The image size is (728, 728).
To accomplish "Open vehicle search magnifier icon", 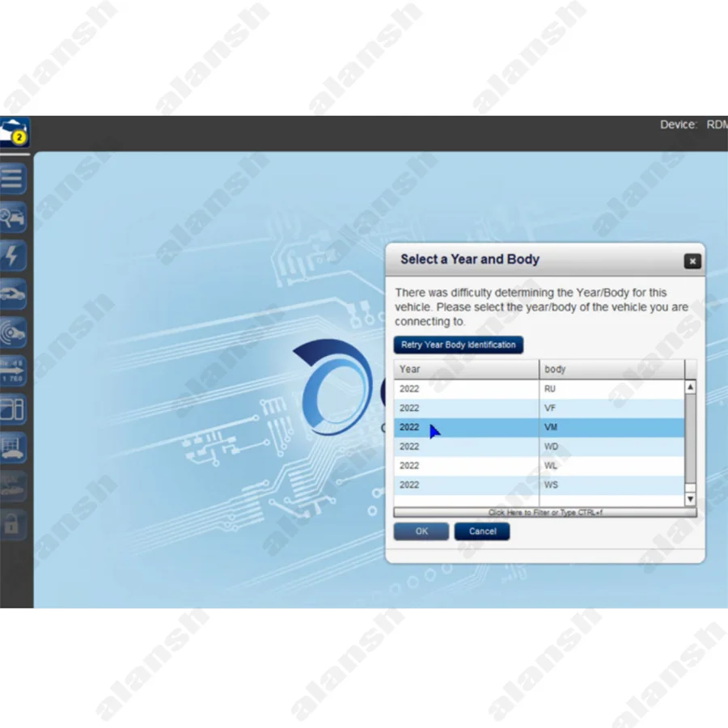I will [x=12, y=218].
